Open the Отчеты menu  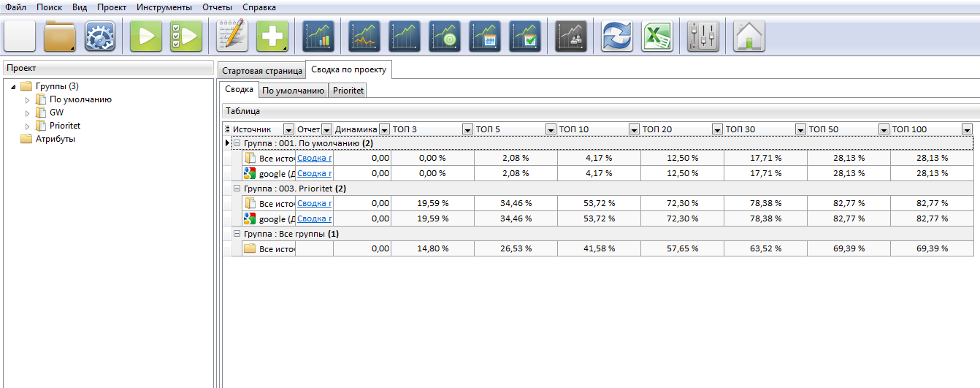tap(217, 7)
